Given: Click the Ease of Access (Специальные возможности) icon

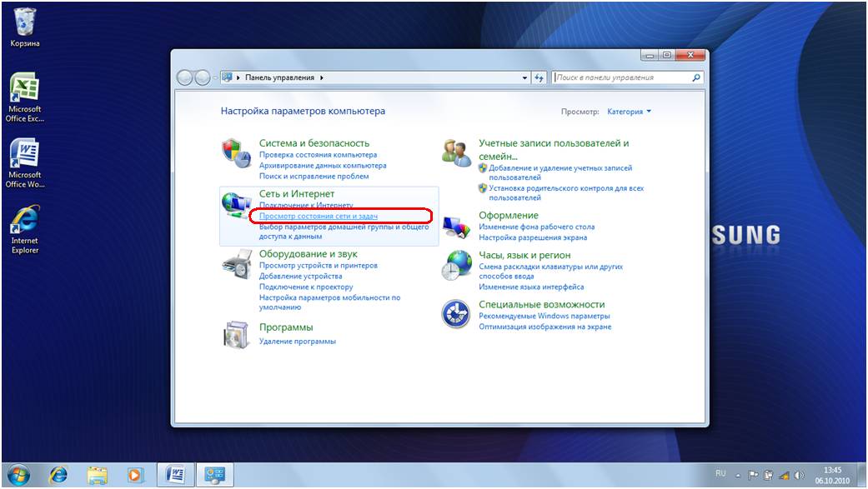Looking at the screenshot, I should [x=456, y=314].
